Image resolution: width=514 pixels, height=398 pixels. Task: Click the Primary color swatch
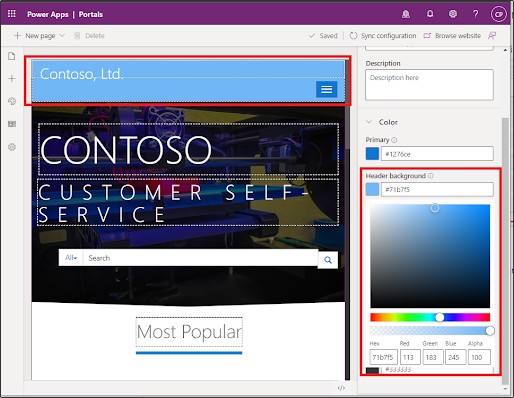point(372,154)
